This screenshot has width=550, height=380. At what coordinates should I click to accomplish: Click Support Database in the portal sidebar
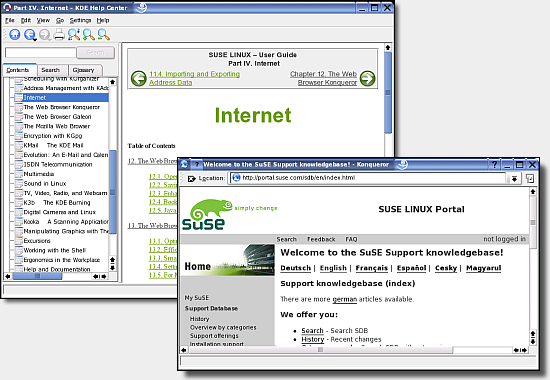[211, 308]
